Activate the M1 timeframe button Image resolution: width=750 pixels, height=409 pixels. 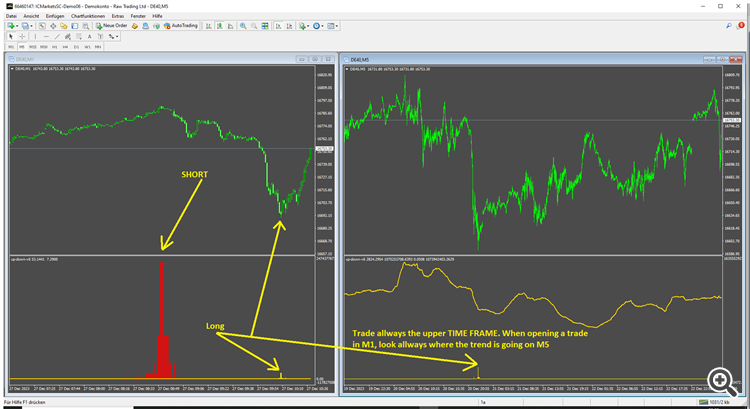pos(11,47)
